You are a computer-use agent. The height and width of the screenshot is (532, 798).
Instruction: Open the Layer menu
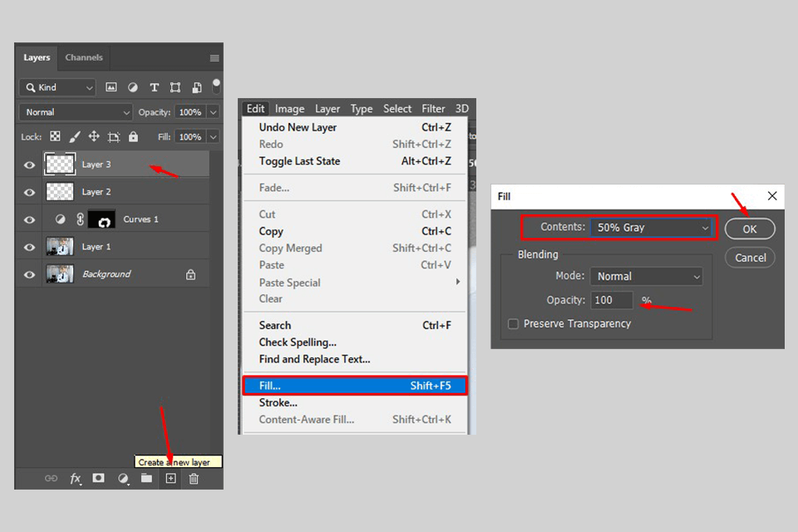coord(328,108)
